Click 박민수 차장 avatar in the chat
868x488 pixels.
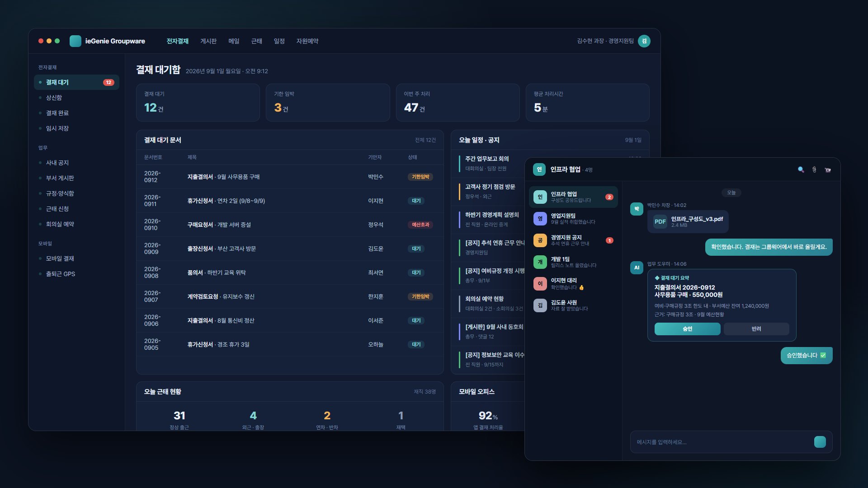[x=637, y=209]
